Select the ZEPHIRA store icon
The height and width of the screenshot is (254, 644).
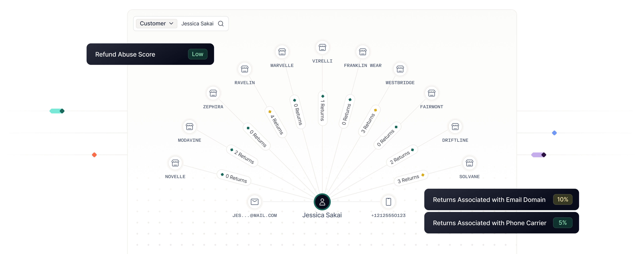pyautogui.click(x=213, y=93)
